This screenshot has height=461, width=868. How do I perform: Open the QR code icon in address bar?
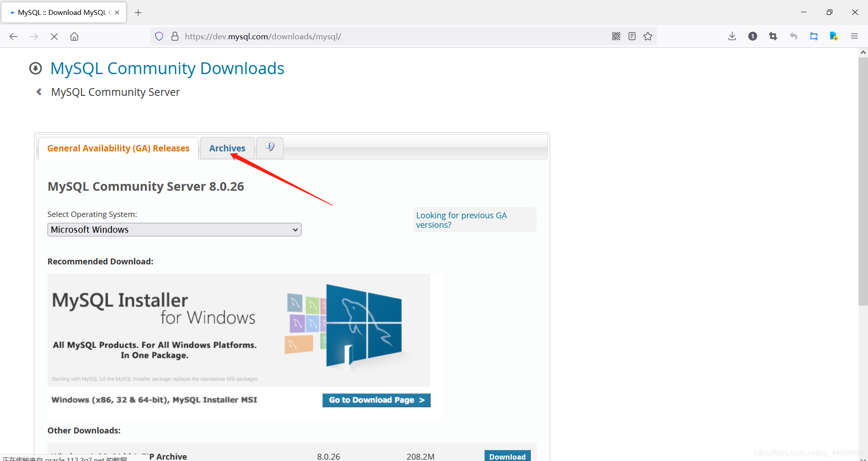(616, 36)
